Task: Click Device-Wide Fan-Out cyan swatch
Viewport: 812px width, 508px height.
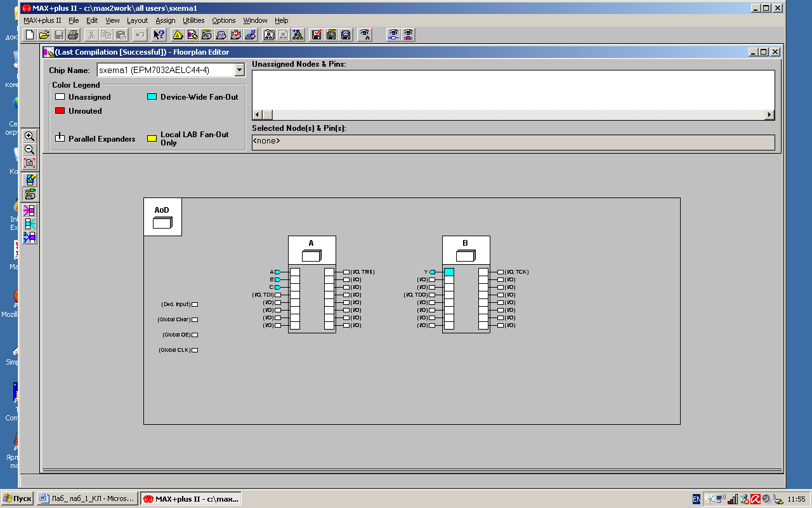Action: click(152, 97)
